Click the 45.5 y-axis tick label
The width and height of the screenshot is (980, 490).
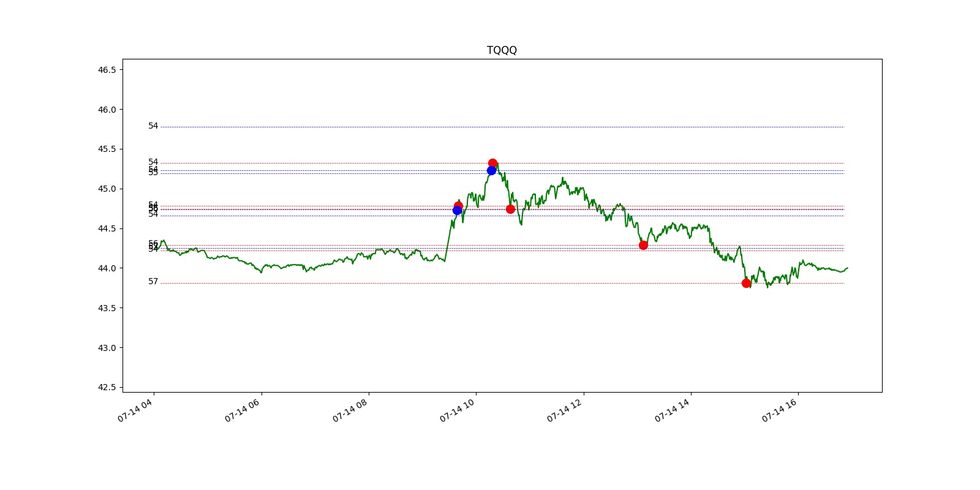pyautogui.click(x=107, y=149)
